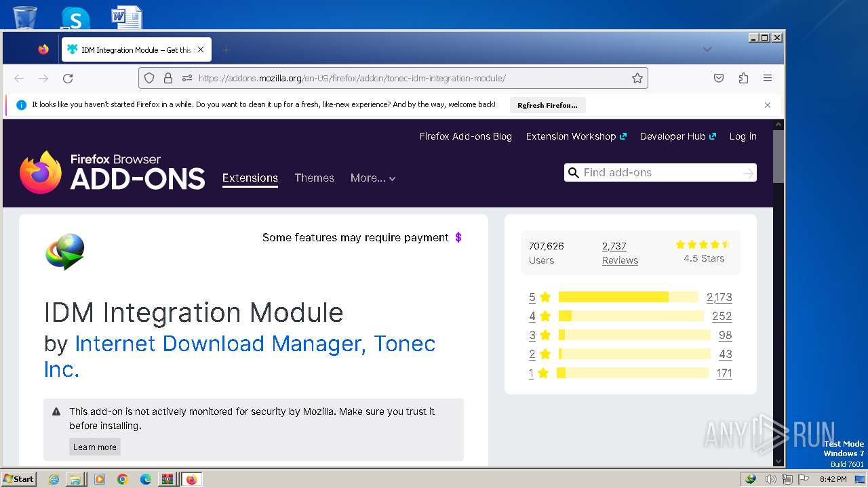Open Recycle Bin desktop icon
Image resolution: width=868 pixels, height=488 pixels.
pyautogui.click(x=25, y=16)
